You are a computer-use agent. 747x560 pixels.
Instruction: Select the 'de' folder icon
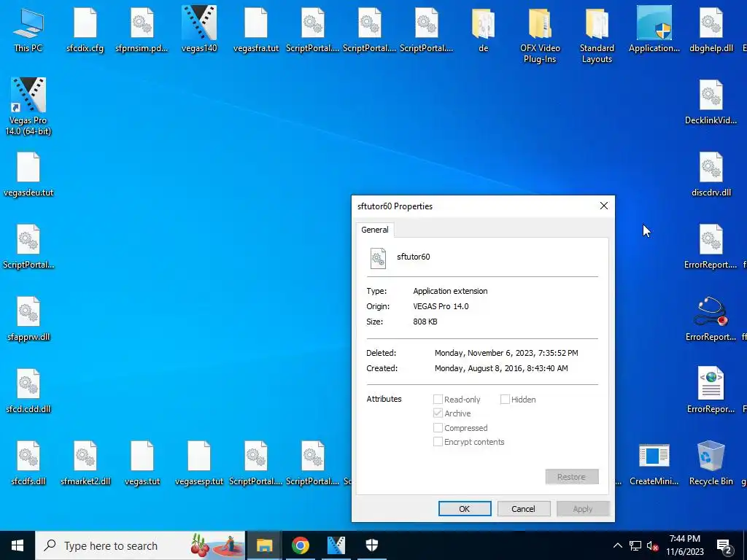pos(483,31)
